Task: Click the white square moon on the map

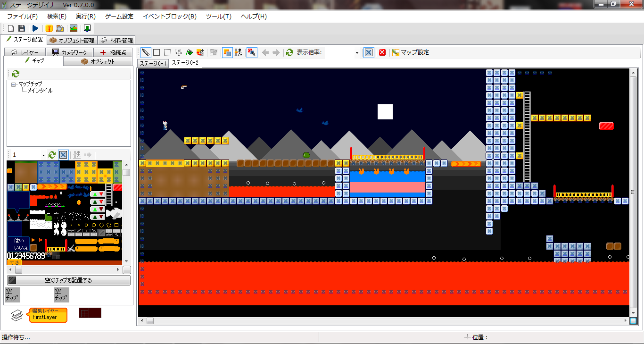Action: (x=385, y=112)
